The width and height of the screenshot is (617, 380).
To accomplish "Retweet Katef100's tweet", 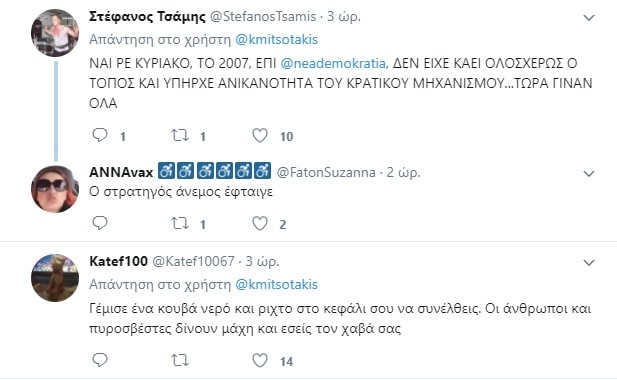I will click(x=180, y=360).
